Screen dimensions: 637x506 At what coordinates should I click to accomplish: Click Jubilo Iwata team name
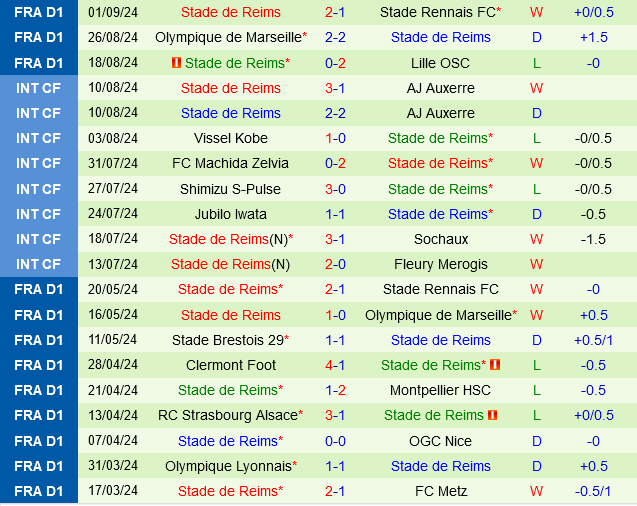231,214
